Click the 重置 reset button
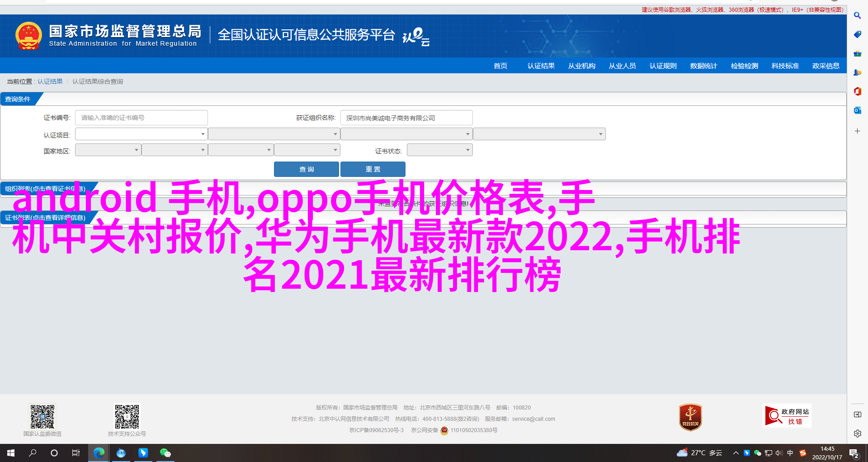The image size is (868, 462). [x=373, y=169]
